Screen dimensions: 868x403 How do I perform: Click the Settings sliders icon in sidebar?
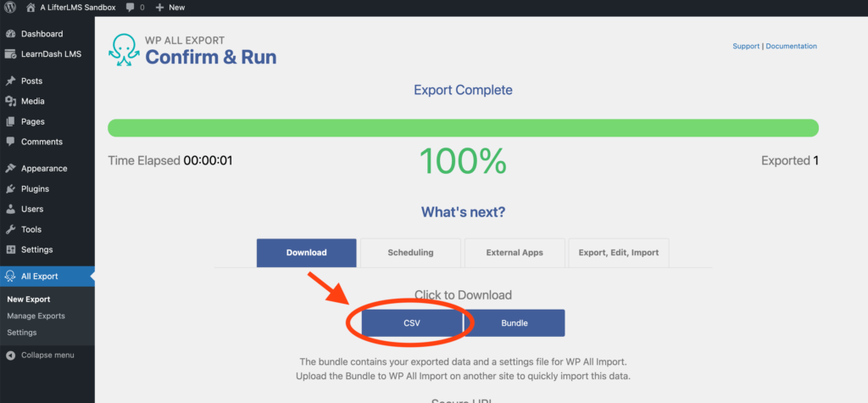(10, 249)
